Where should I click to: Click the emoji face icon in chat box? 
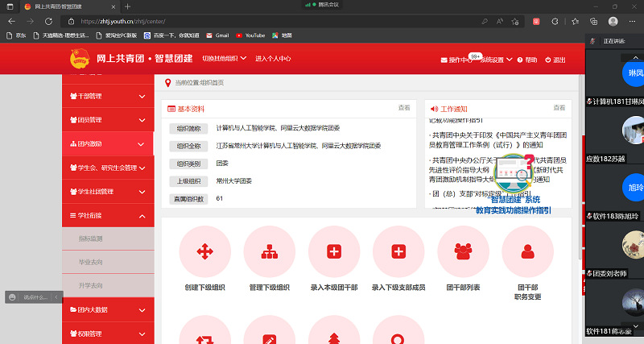pos(12,297)
